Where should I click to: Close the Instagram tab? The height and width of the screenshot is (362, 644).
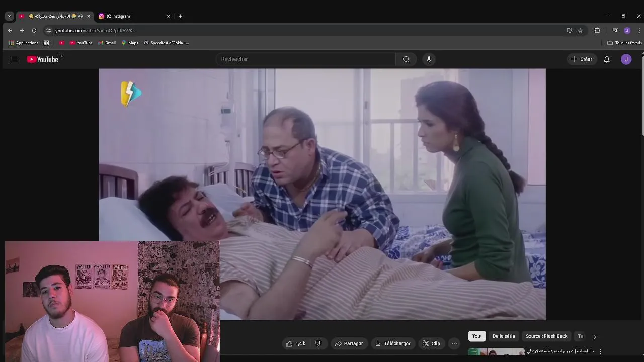tap(168, 16)
